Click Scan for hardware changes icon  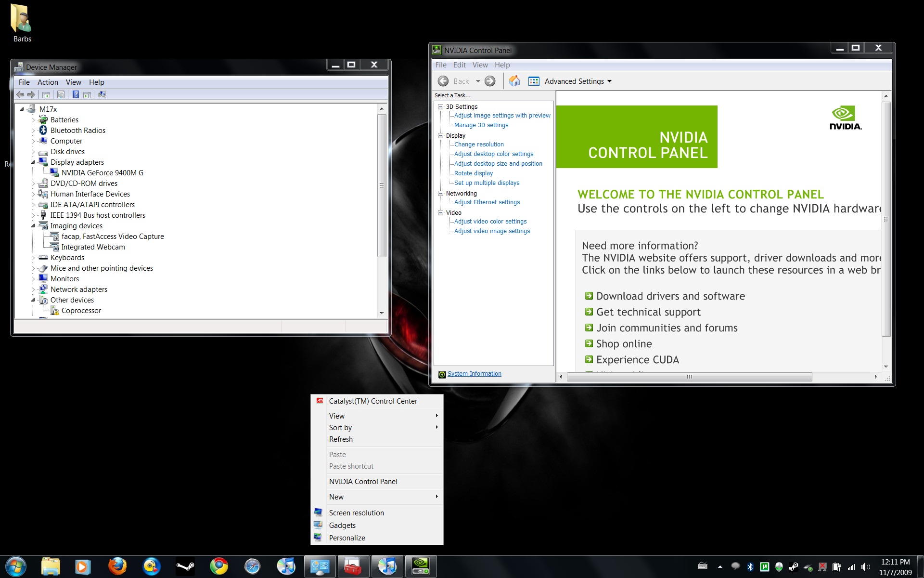102,94
